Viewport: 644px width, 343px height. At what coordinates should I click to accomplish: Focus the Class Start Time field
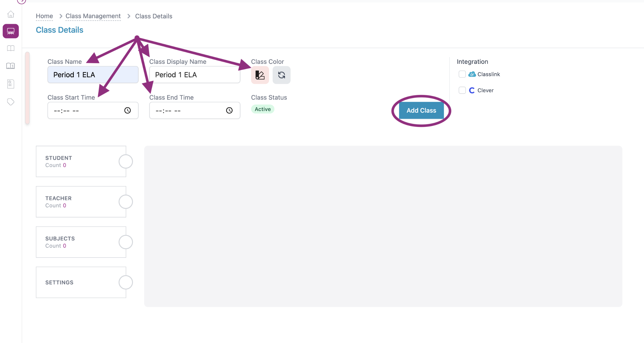pyautogui.click(x=93, y=110)
